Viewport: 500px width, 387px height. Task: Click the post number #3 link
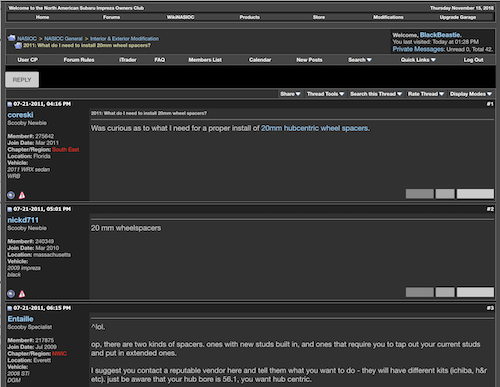pyautogui.click(x=490, y=308)
